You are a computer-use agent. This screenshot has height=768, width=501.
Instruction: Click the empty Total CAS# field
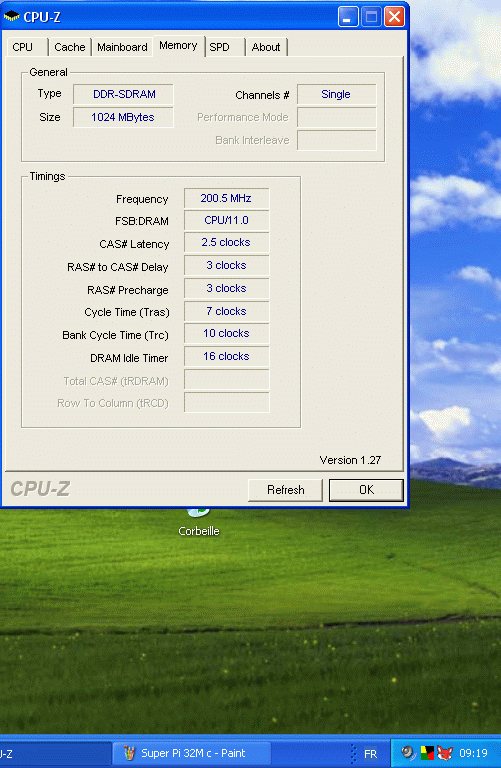click(226, 380)
